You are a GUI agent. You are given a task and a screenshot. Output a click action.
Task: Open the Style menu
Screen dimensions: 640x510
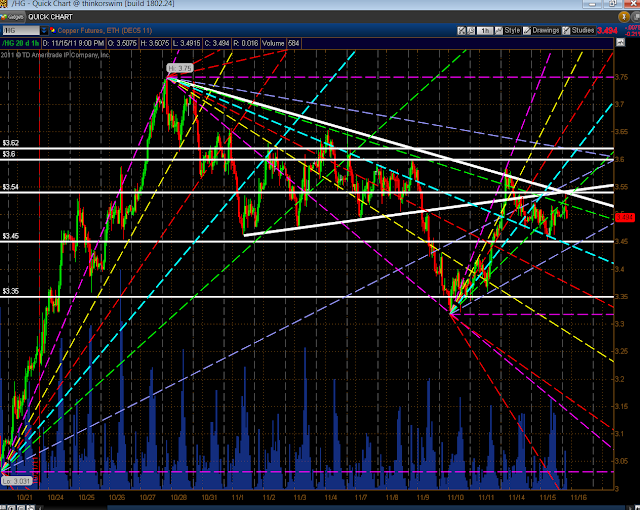(512, 31)
